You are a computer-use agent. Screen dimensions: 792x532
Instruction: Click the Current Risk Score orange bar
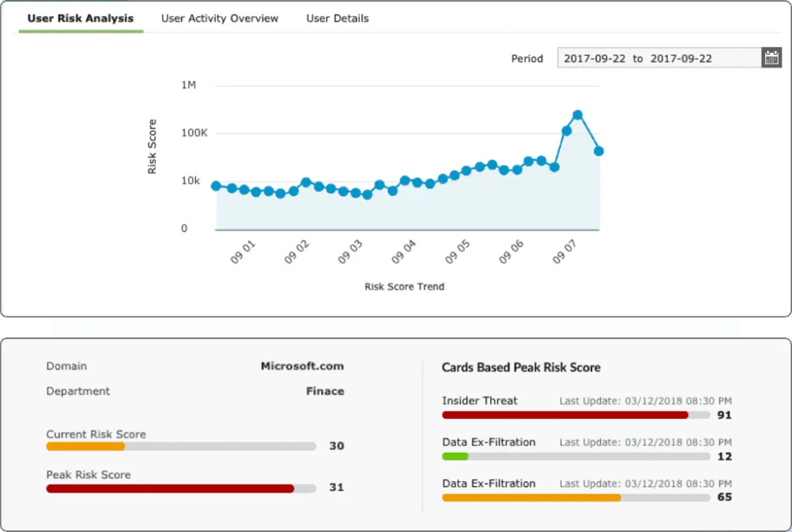[85, 446]
